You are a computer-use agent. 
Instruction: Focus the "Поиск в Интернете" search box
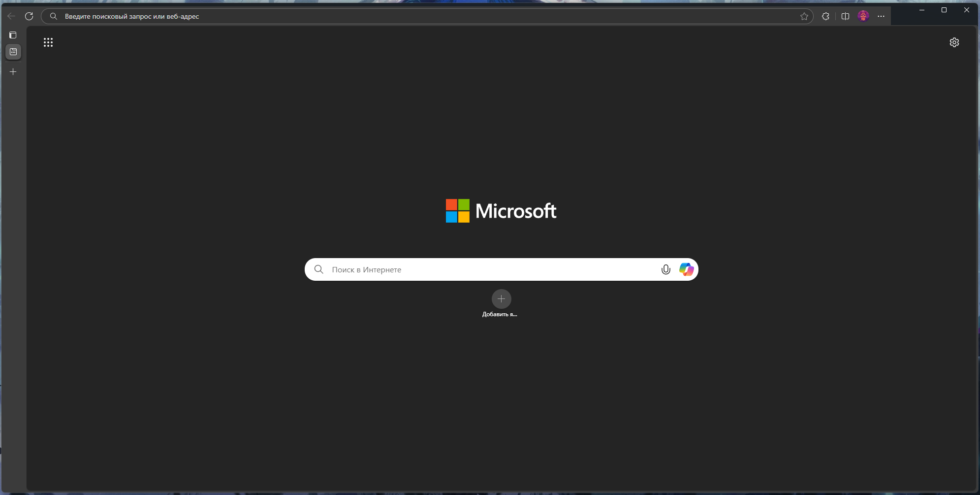coord(502,269)
